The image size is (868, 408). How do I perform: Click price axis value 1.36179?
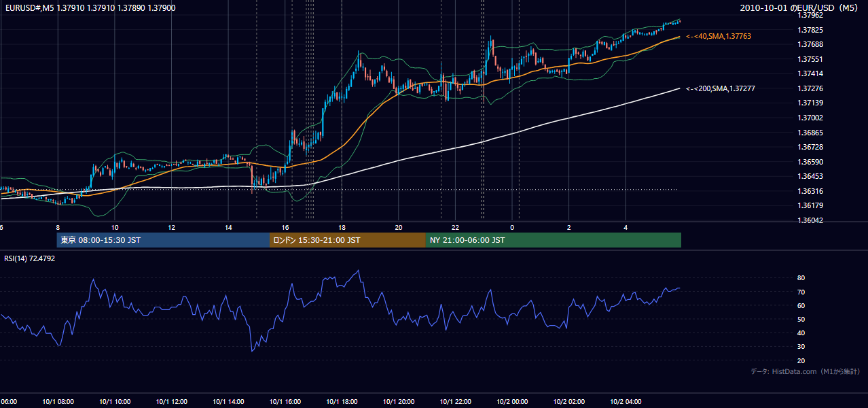(x=809, y=205)
